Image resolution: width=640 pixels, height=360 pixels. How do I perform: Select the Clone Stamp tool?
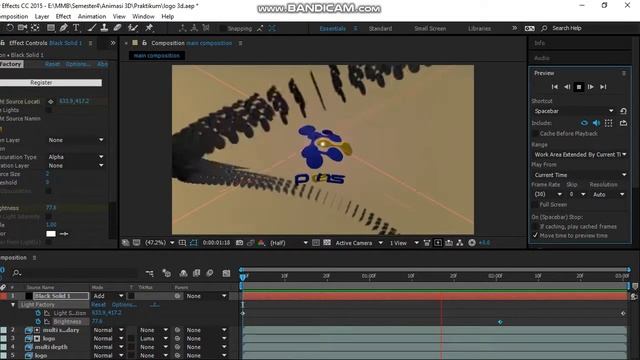point(104,28)
